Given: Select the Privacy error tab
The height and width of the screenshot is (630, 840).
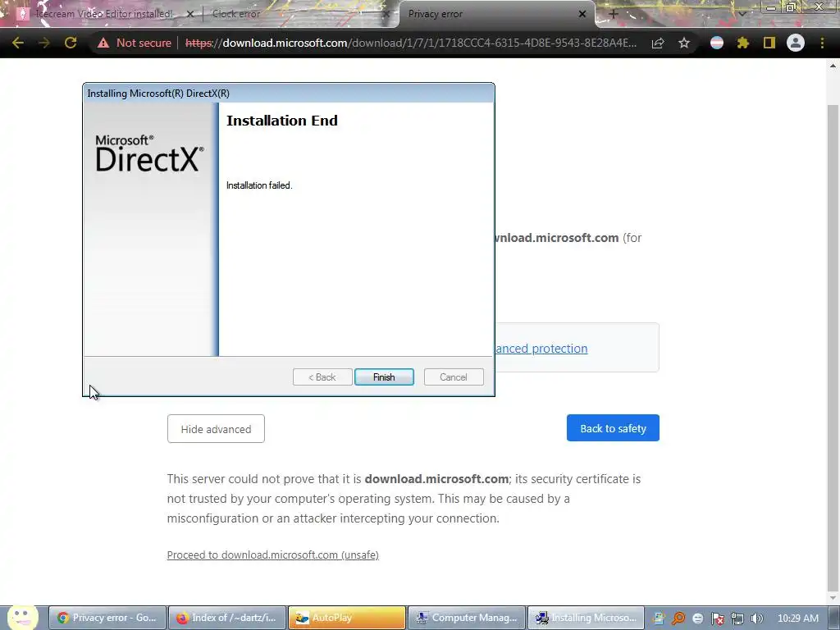Looking at the screenshot, I should pos(493,14).
